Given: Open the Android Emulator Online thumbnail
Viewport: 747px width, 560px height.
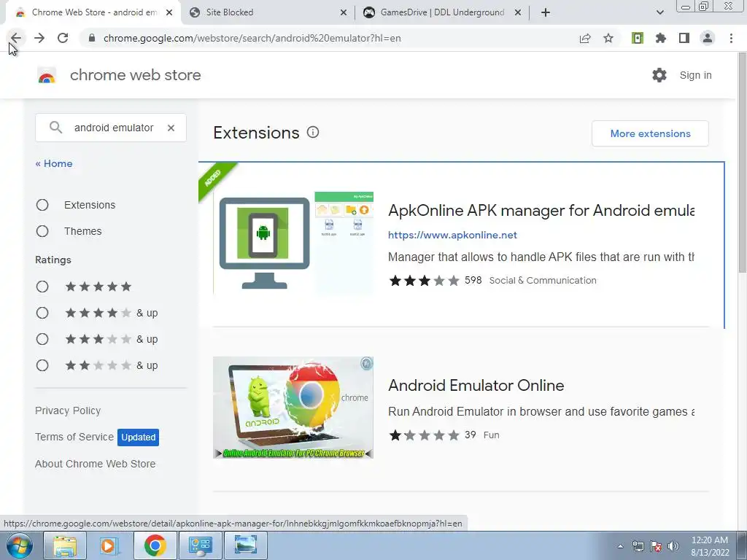Looking at the screenshot, I should tap(293, 408).
